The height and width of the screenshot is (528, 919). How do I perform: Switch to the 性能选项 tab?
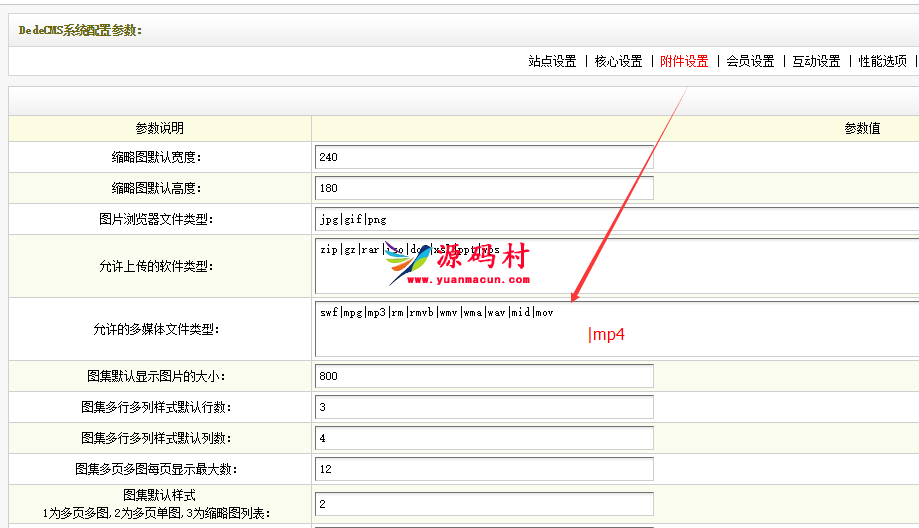click(x=882, y=61)
